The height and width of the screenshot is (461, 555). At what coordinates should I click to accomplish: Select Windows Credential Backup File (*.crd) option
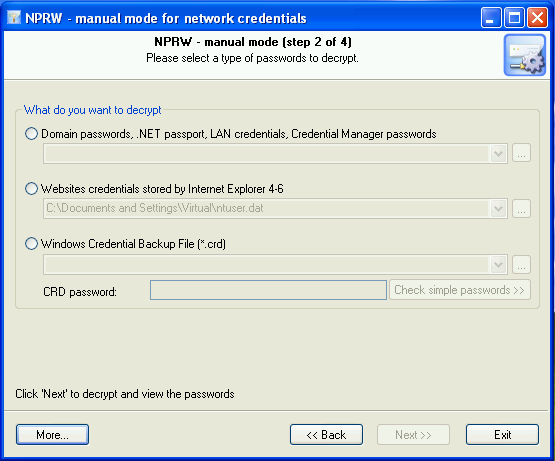click(x=31, y=244)
